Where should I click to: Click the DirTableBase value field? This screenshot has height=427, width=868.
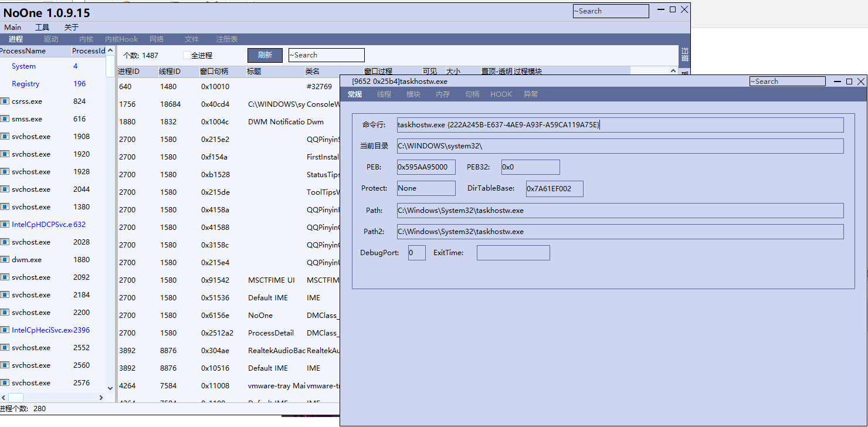click(x=554, y=189)
